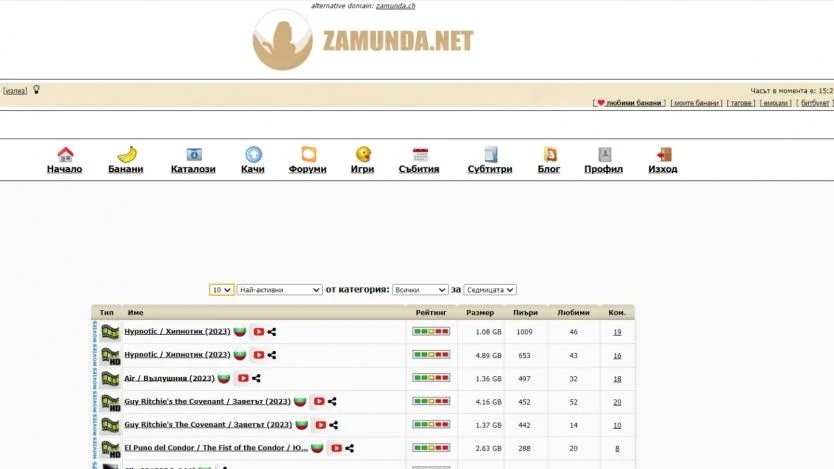Share the El Puno del Condor torrent
The image size is (834, 469).
click(349, 448)
